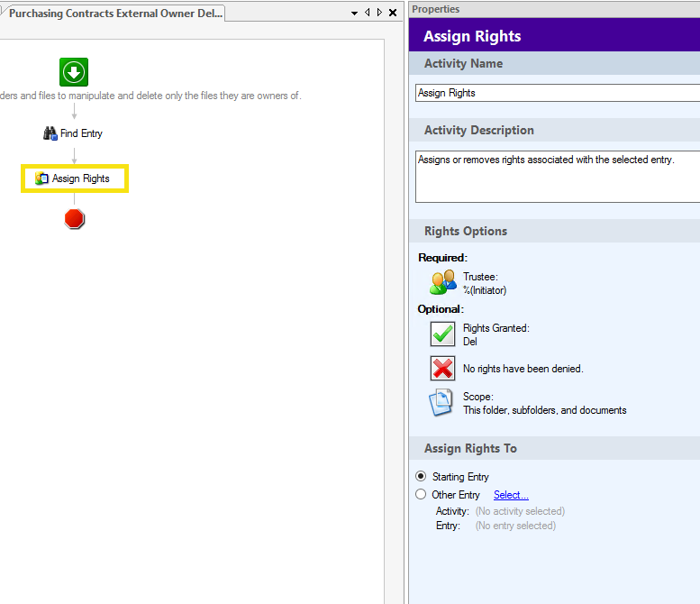The width and height of the screenshot is (700, 604).
Task: Click the Rights Granted green checkmark icon
Action: click(x=442, y=334)
